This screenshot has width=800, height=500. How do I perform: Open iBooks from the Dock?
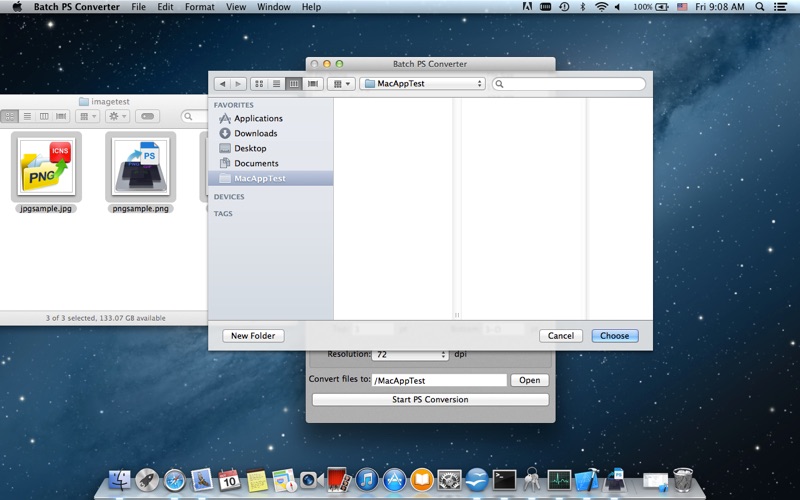(422, 480)
